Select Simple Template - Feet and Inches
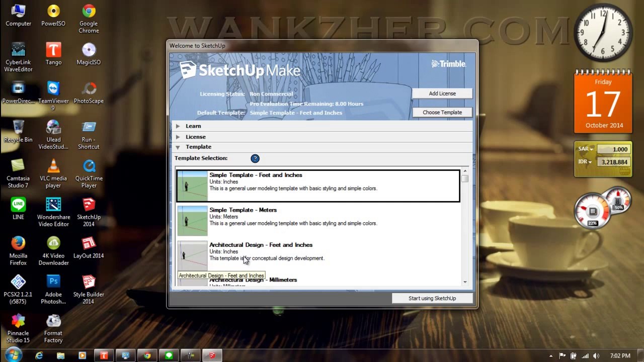The height and width of the screenshot is (362, 644). [x=318, y=186]
